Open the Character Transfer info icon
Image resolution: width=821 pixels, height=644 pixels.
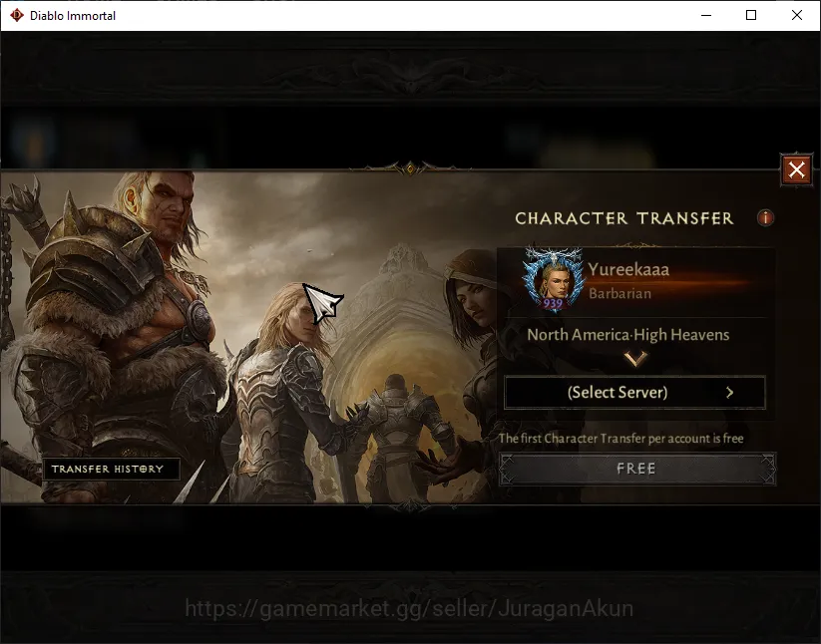tap(765, 217)
